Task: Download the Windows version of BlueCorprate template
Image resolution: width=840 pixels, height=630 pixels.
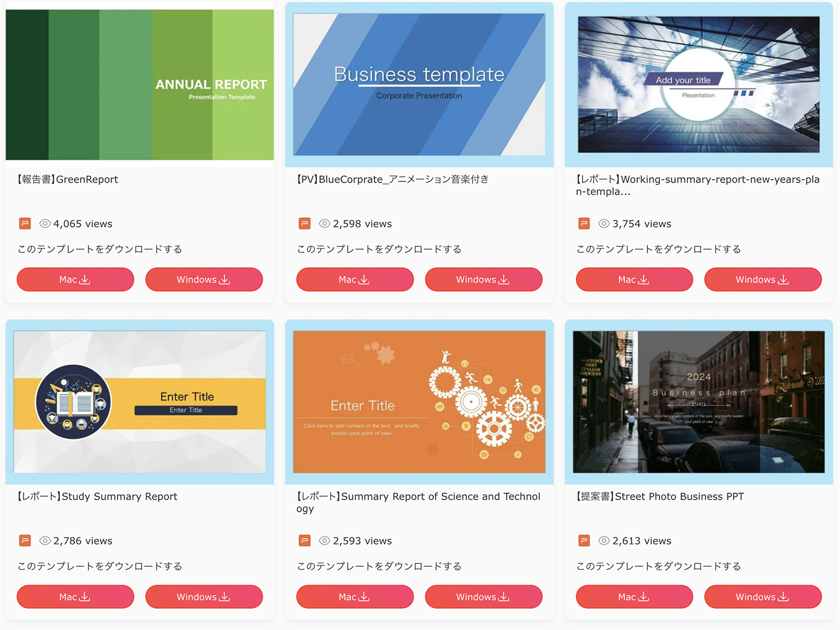Action: (483, 279)
